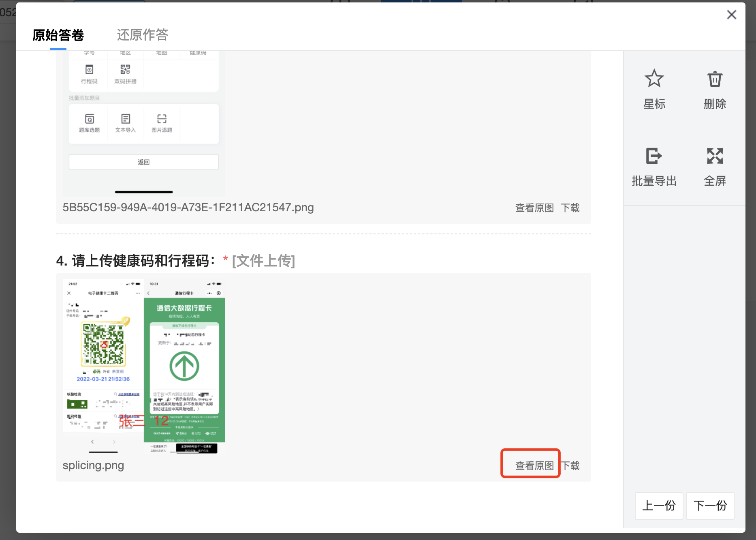Click the 批量添加题目 label in the thumbnail
Screen dimensions: 756x540
tap(84, 98)
